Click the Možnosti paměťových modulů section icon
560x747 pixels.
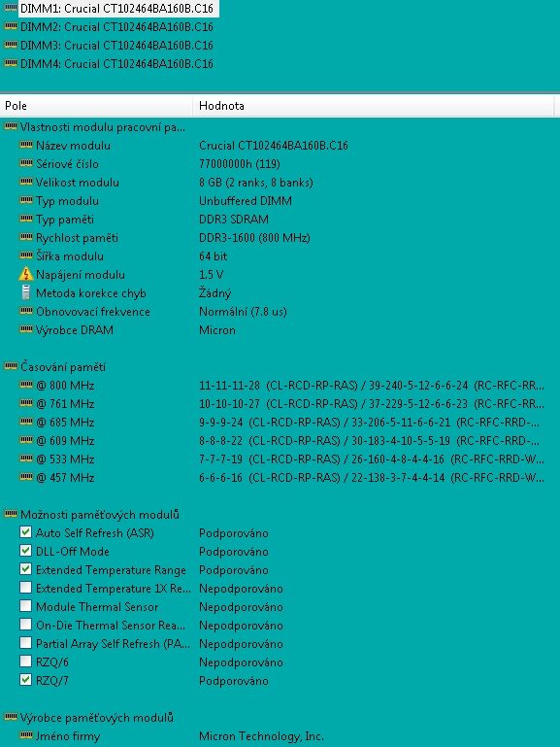point(11,514)
